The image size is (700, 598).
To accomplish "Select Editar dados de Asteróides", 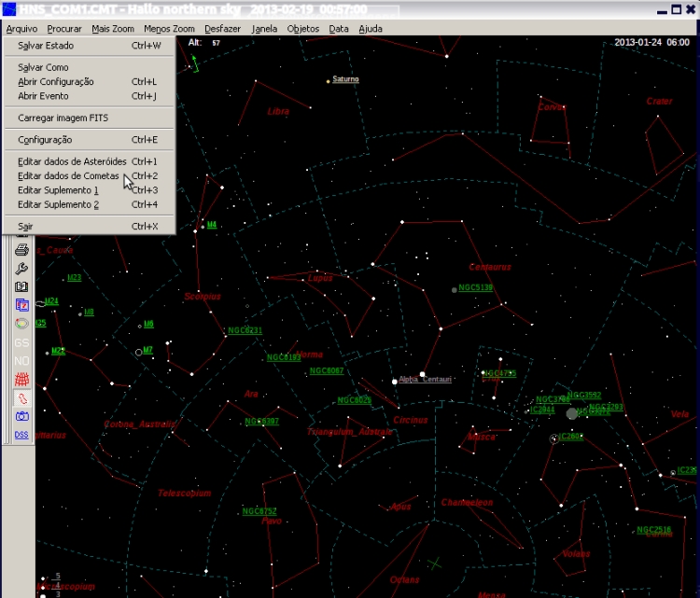I will pyautogui.click(x=90, y=161).
